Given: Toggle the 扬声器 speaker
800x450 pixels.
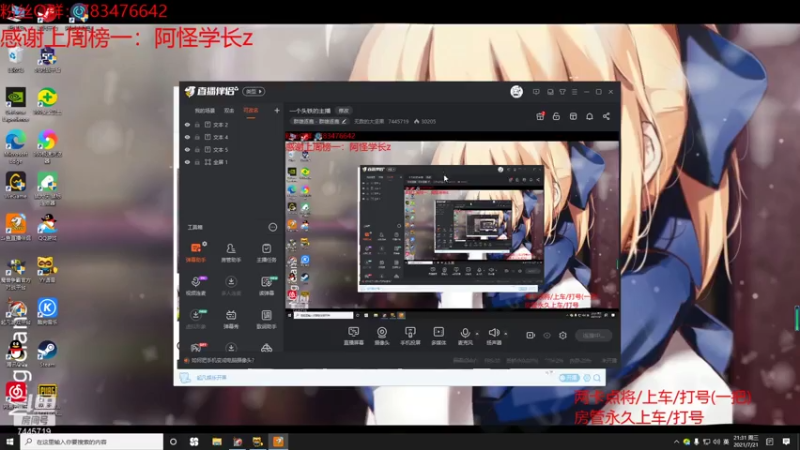Looking at the screenshot, I should (493, 336).
